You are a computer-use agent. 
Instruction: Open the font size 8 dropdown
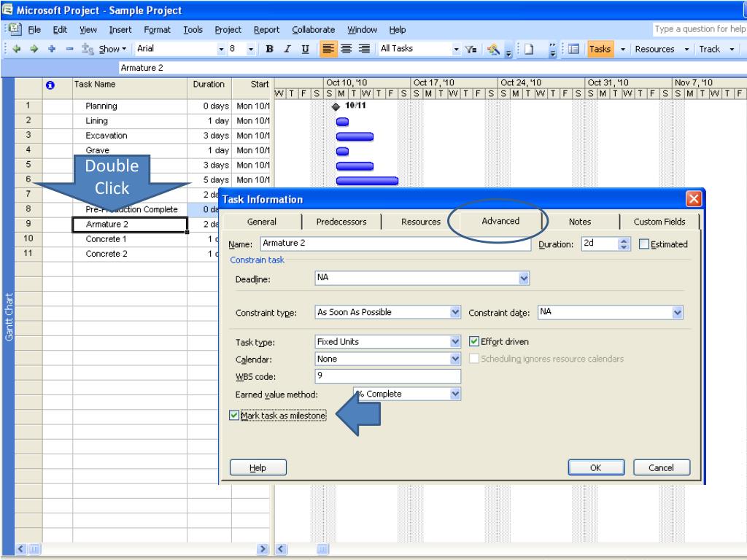click(x=251, y=49)
